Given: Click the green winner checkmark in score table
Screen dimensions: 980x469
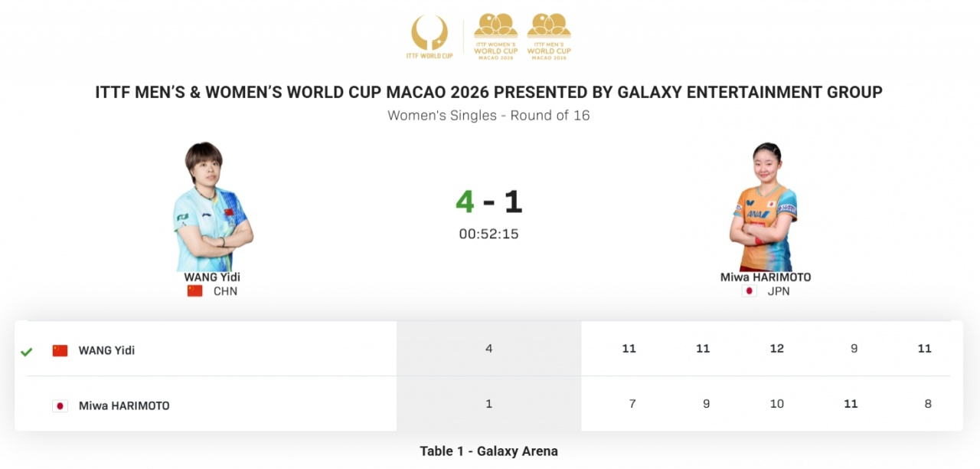Looking at the screenshot, I should tap(27, 352).
